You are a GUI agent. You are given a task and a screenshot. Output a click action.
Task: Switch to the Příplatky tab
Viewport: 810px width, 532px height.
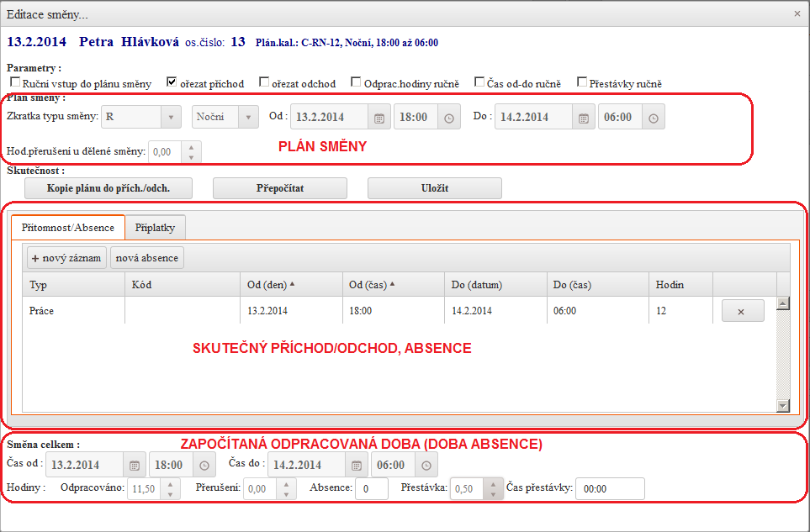[155, 228]
